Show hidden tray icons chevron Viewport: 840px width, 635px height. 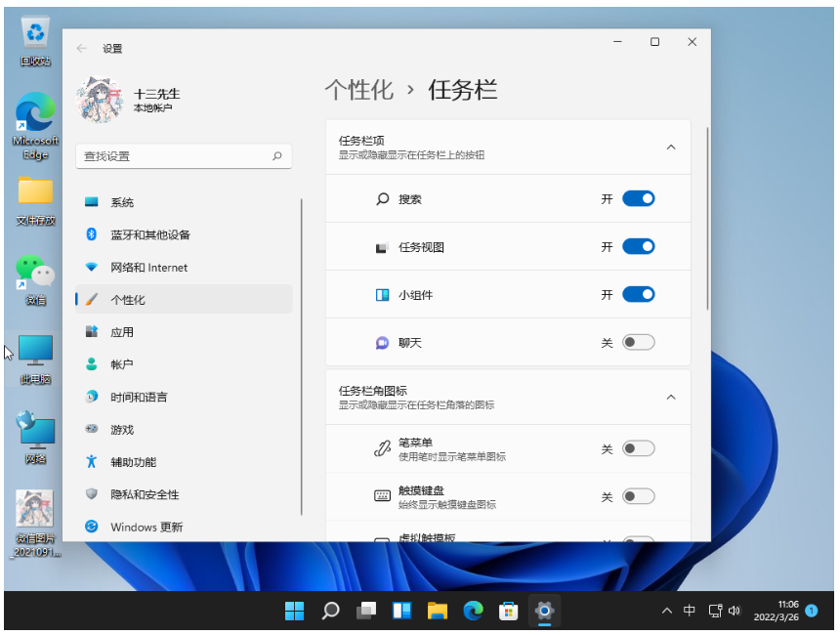click(667, 612)
